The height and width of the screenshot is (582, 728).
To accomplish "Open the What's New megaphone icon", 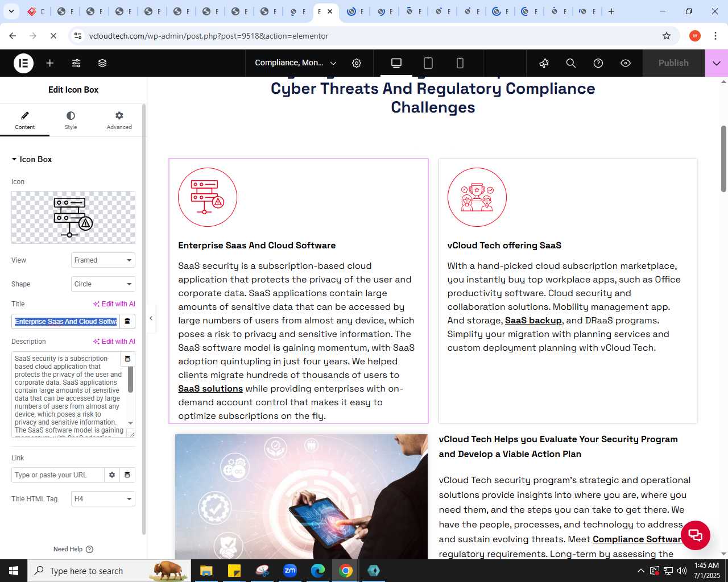I will 544,63.
